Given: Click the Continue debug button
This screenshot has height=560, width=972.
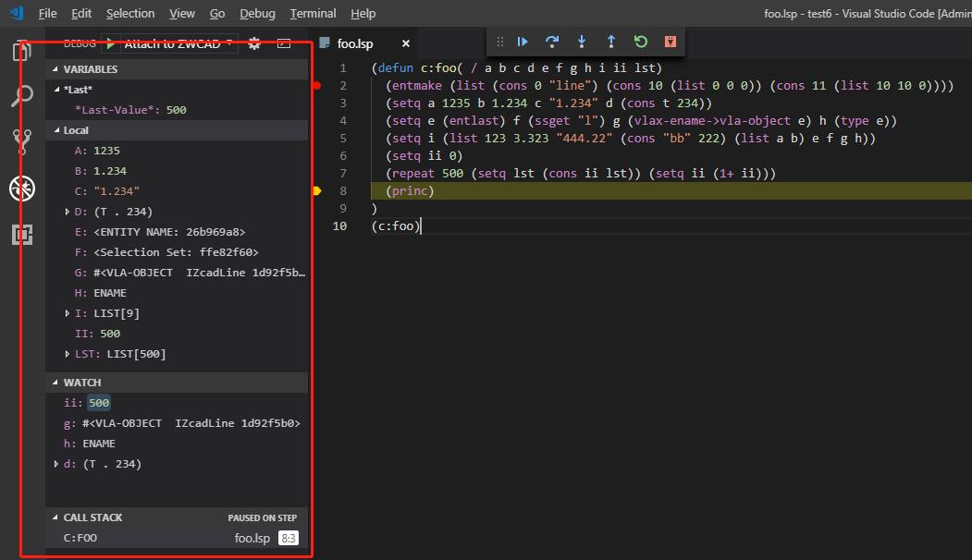Looking at the screenshot, I should (522, 42).
